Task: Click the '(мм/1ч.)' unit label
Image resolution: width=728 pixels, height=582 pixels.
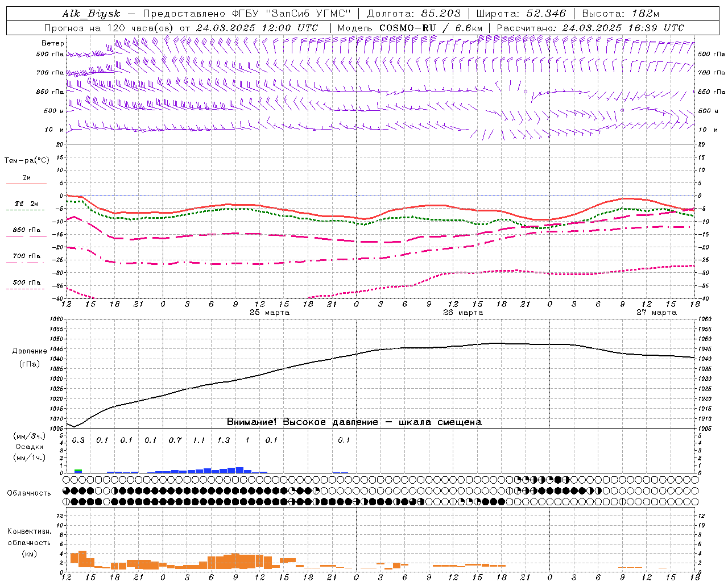Action: [30, 458]
